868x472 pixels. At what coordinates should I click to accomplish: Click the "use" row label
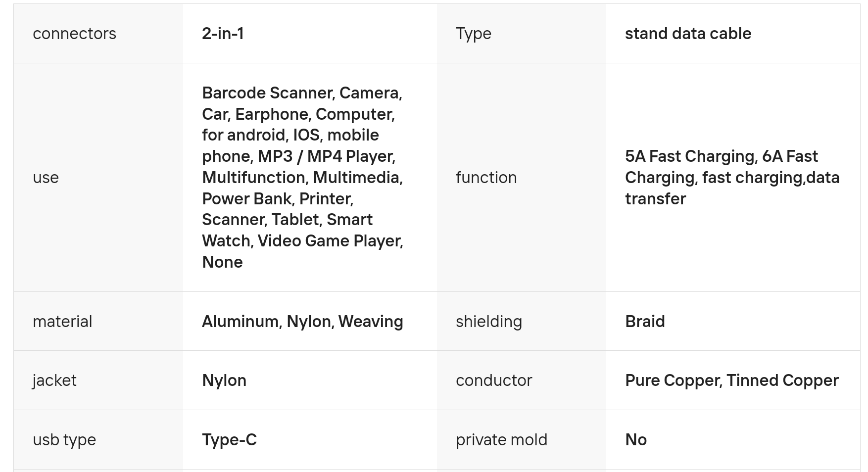tap(46, 177)
